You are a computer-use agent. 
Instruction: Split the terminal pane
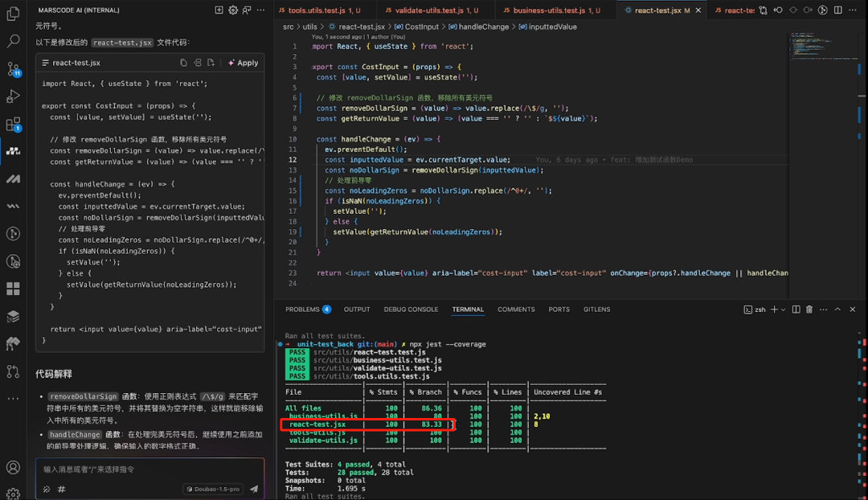(795, 309)
